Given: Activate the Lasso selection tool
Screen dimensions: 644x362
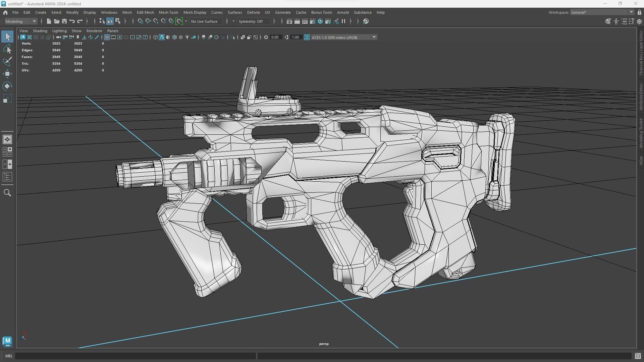Looking at the screenshot, I should [x=7, y=49].
